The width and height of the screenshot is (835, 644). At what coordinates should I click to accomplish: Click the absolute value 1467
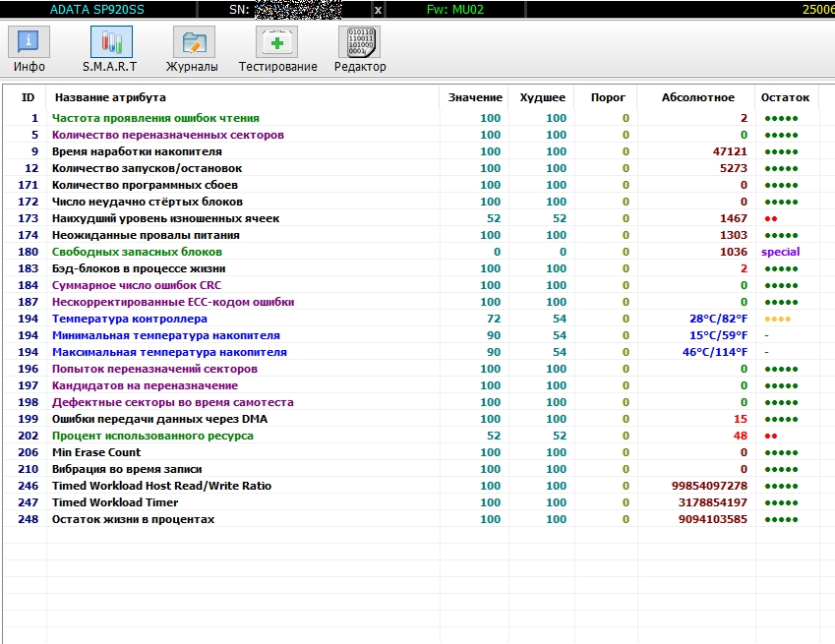734,218
